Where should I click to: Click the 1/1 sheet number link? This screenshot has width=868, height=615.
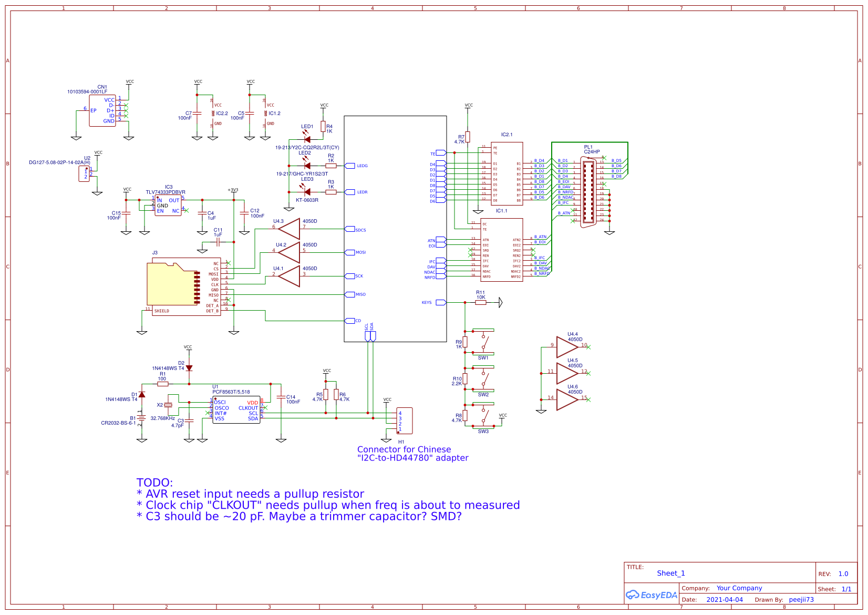pos(845,589)
